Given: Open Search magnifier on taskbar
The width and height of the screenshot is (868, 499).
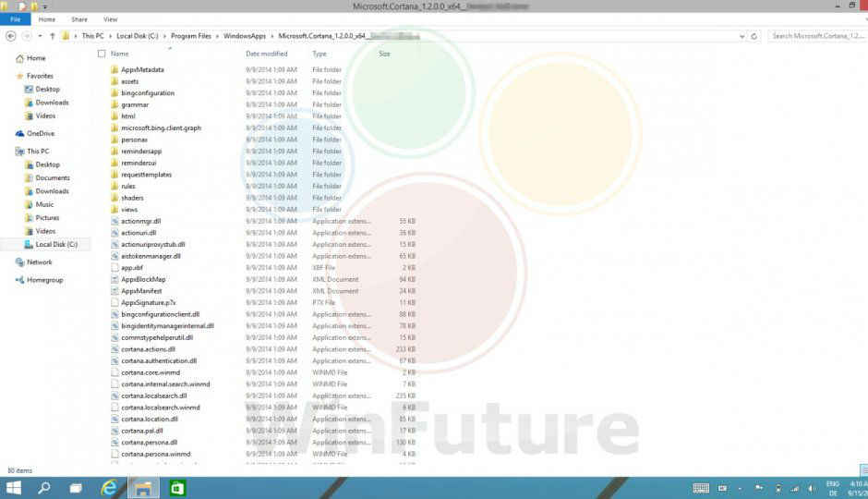Looking at the screenshot, I should click(43, 488).
